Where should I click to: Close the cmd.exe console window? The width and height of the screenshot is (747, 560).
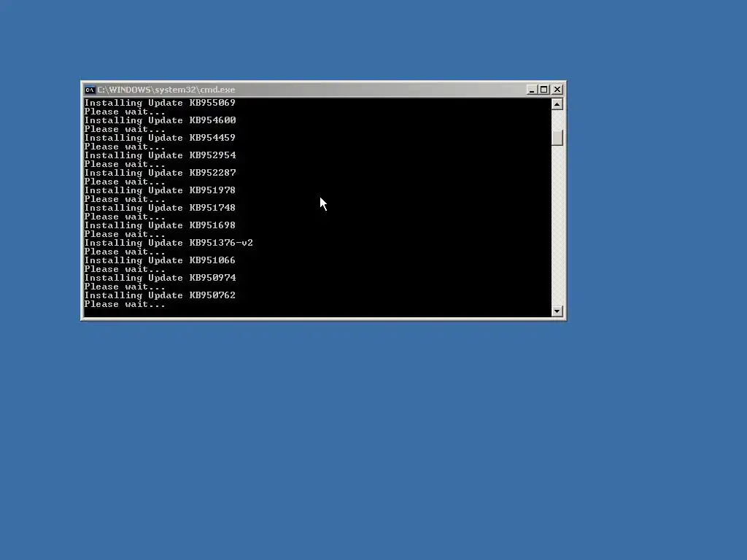pyautogui.click(x=557, y=90)
